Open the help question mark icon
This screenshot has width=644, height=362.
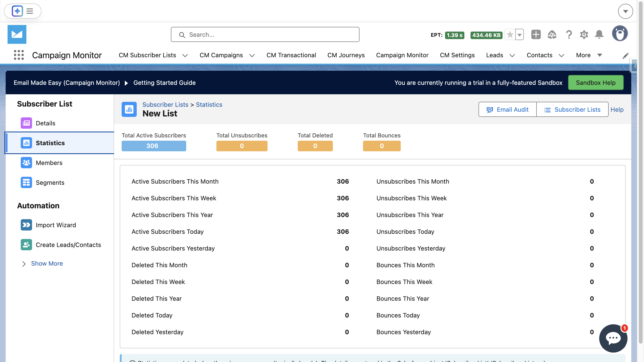pyautogui.click(x=569, y=34)
